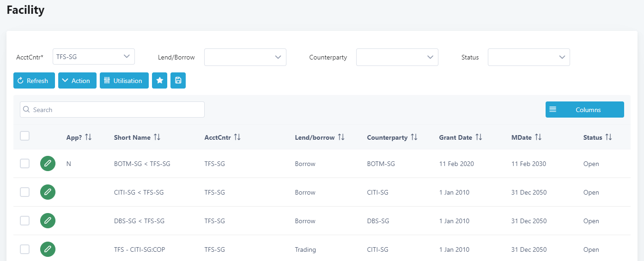
Task: Click the star favorite icon button
Action: pyautogui.click(x=159, y=81)
